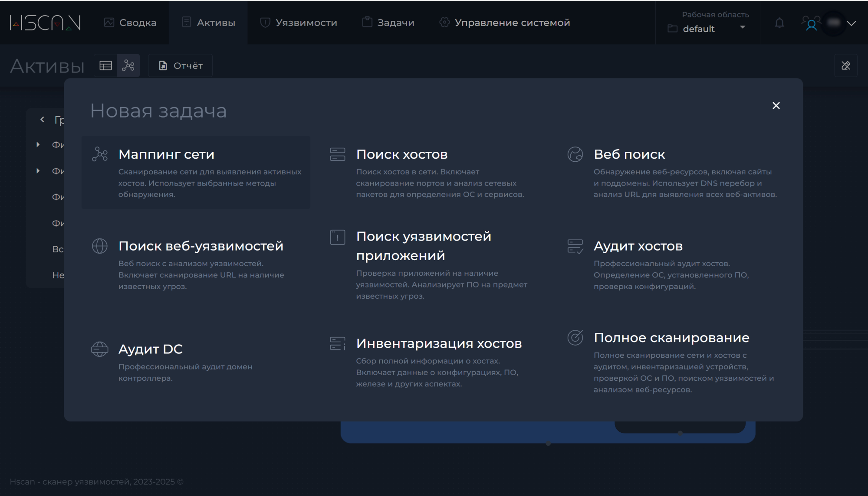
Task: Click the Веб поиск globe icon
Action: (x=575, y=154)
